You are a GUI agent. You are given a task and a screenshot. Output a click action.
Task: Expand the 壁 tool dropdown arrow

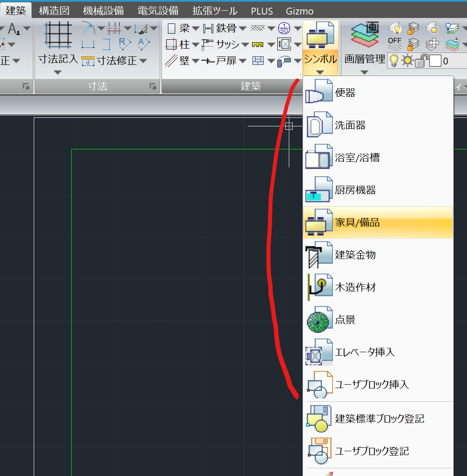coord(195,60)
